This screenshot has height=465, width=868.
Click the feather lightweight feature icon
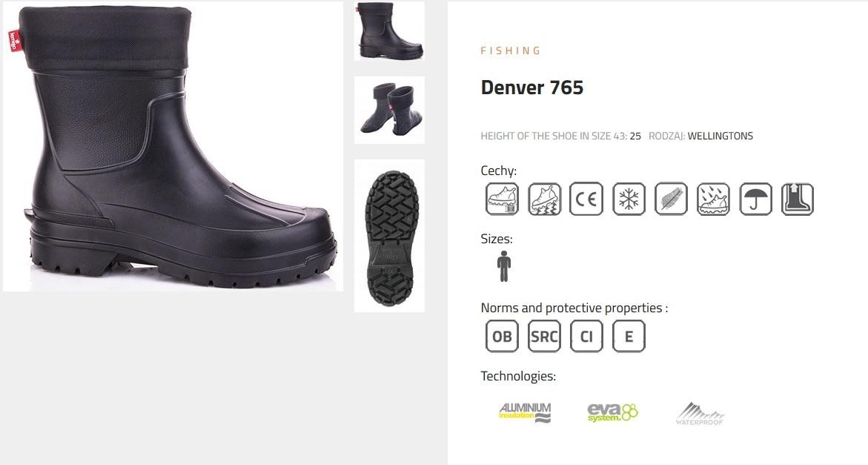pos(671,199)
